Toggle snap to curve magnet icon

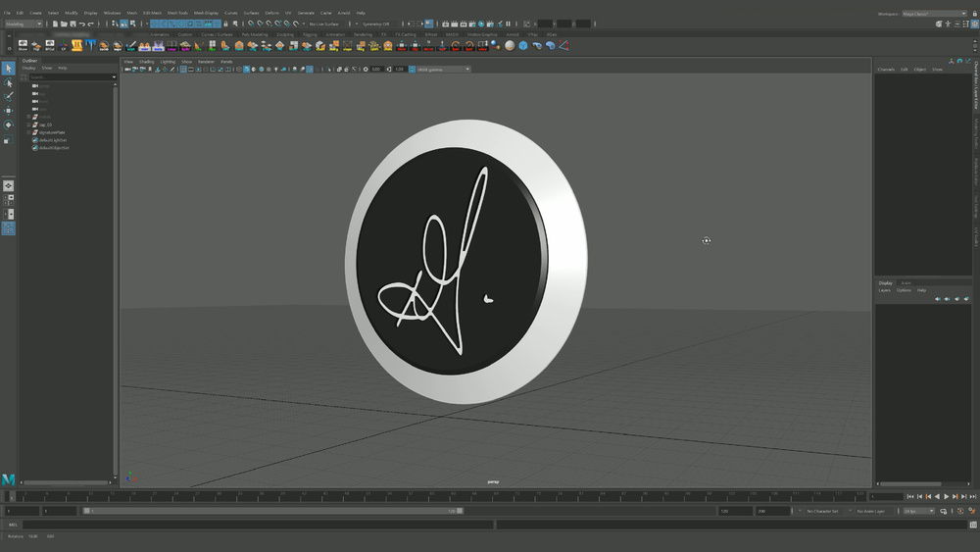[x=260, y=24]
